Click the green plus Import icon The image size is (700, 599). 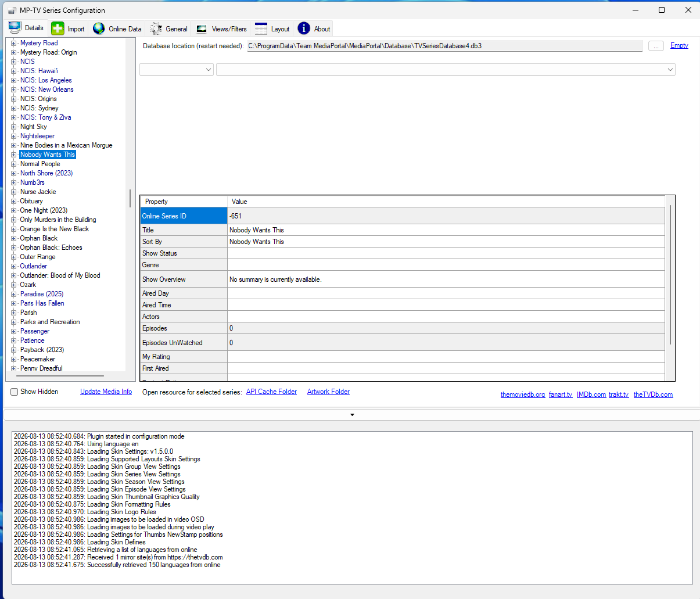pos(58,28)
